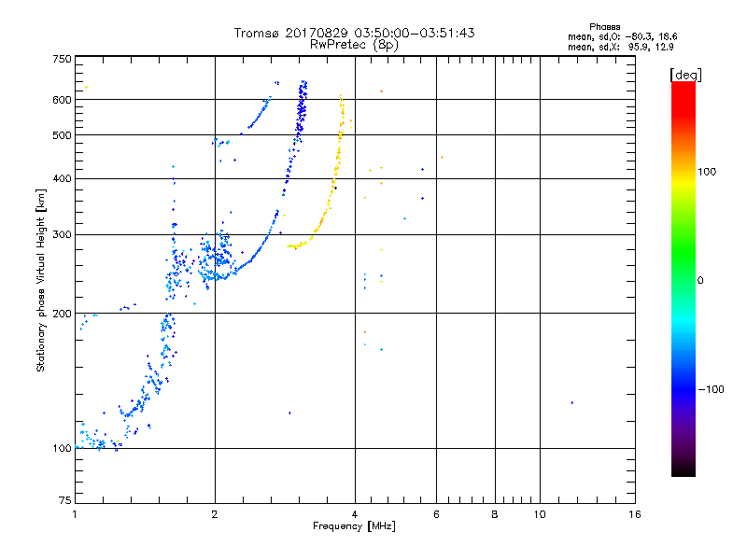Click the 'mean, sd,X: 95.9, 12.9' line
Image resolution: width=747 pixels, height=560 pixels.
point(620,47)
